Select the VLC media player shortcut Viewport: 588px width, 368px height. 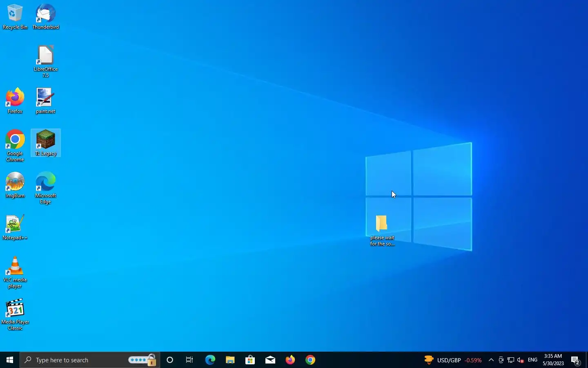coord(15,273)
